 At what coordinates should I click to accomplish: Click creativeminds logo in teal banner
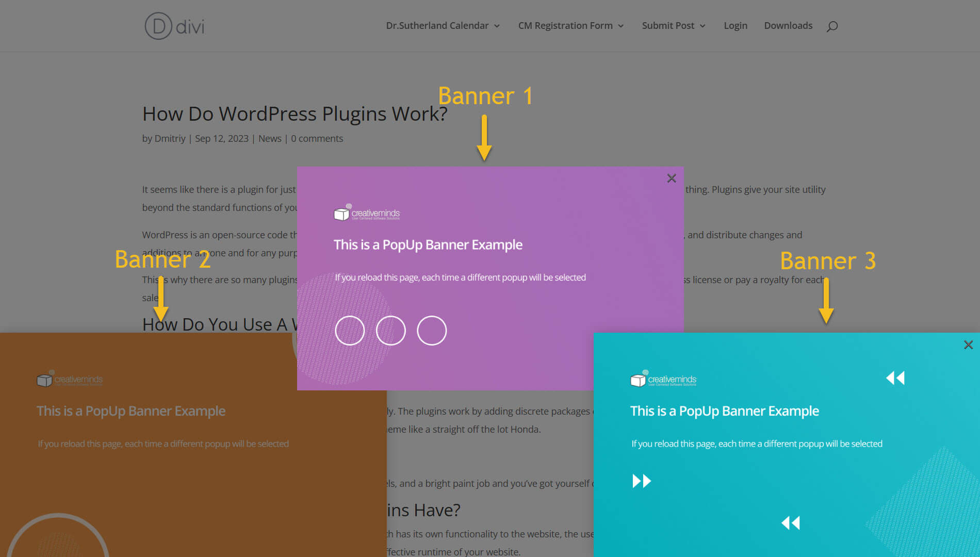point(663,380)
